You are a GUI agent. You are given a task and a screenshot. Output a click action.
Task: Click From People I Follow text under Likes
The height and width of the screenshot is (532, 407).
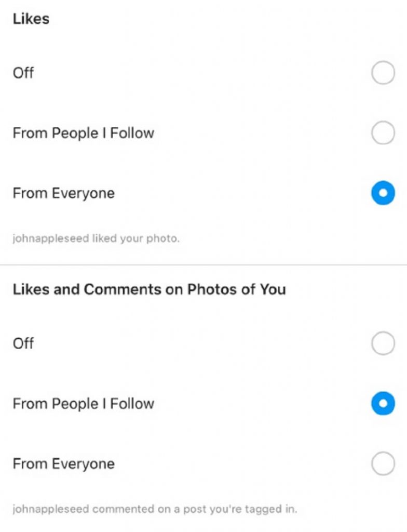coord(84,133)
